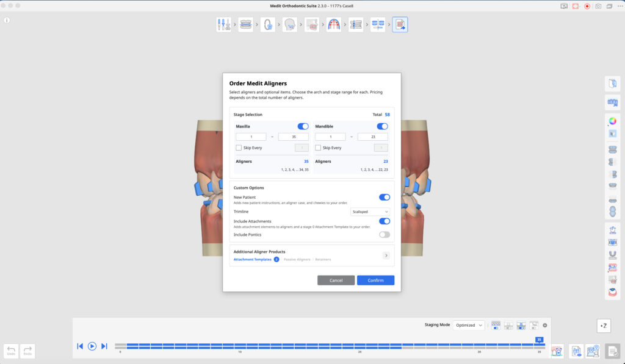625x364 pixels.
Task: Click the Mandible start stage field
Action: 330,137
